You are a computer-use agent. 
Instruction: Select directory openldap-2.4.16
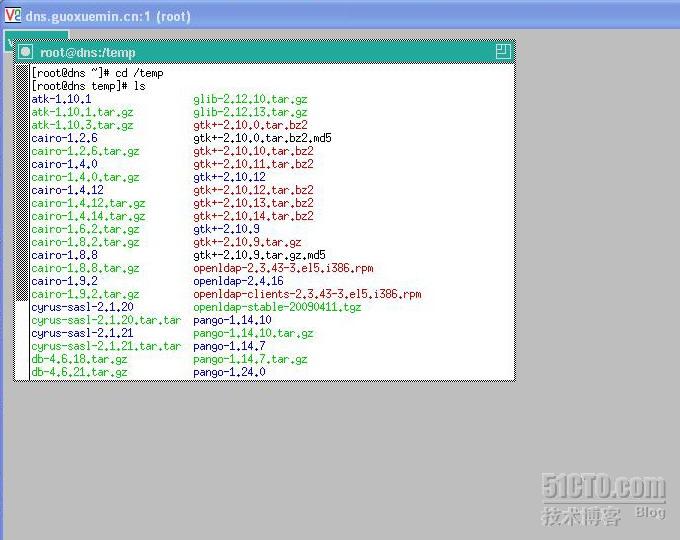pyautogui.click(x=238, y=281)
